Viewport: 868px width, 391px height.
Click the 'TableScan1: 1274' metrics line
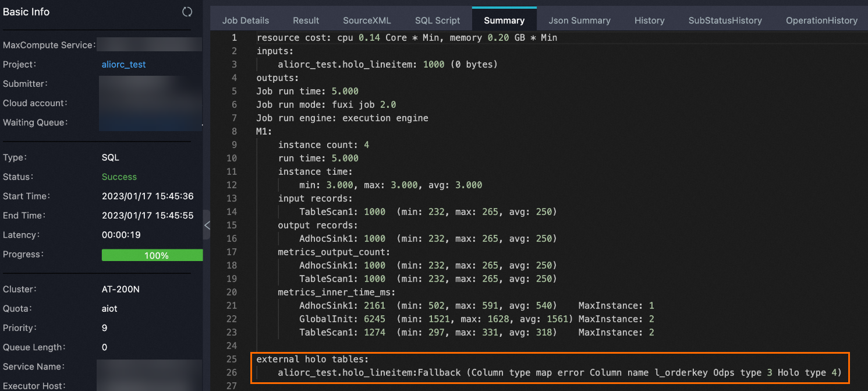pos(477,333)
